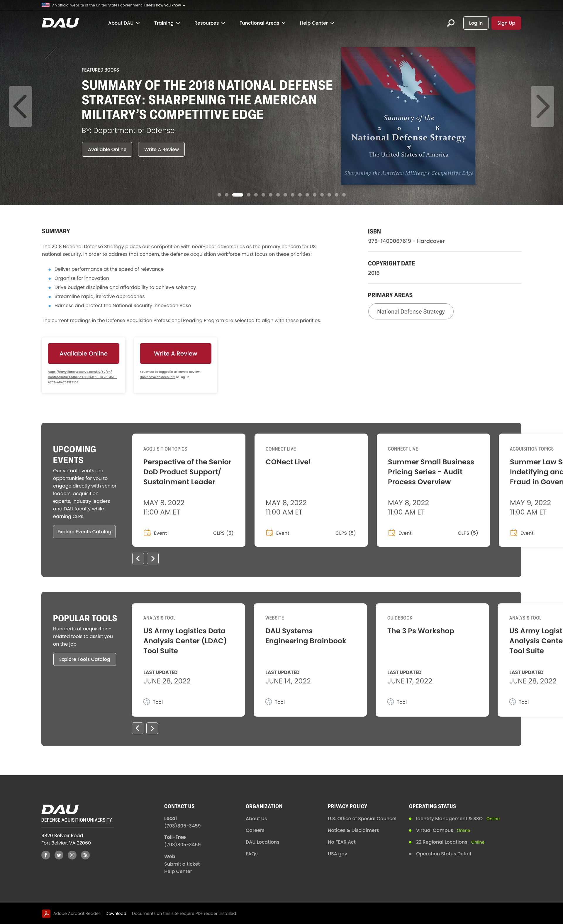
Task: Click "Don't have an account?" link
Action: pyautogui.click(x=157, y=377)
